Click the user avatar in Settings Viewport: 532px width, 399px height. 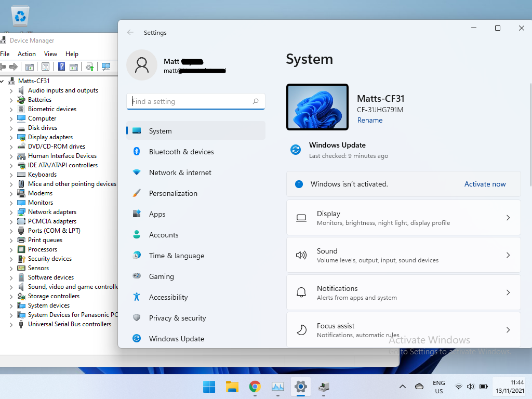click(142, 65)
